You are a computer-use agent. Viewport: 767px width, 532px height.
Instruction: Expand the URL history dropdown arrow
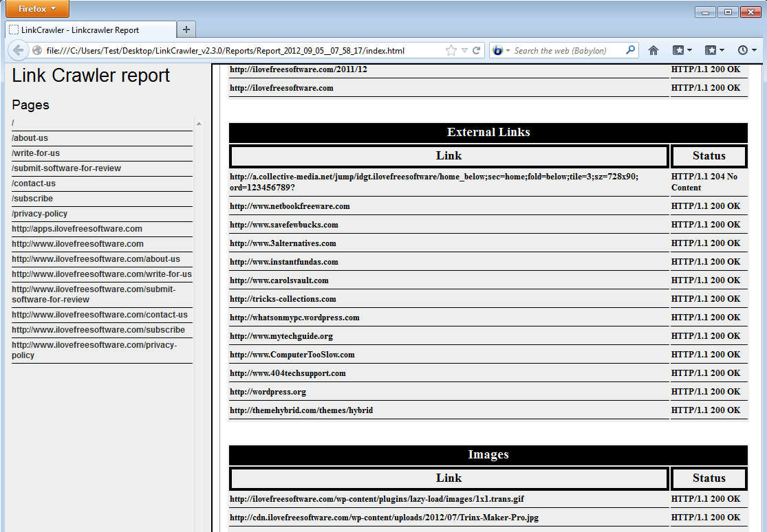[x=464, y=50]
